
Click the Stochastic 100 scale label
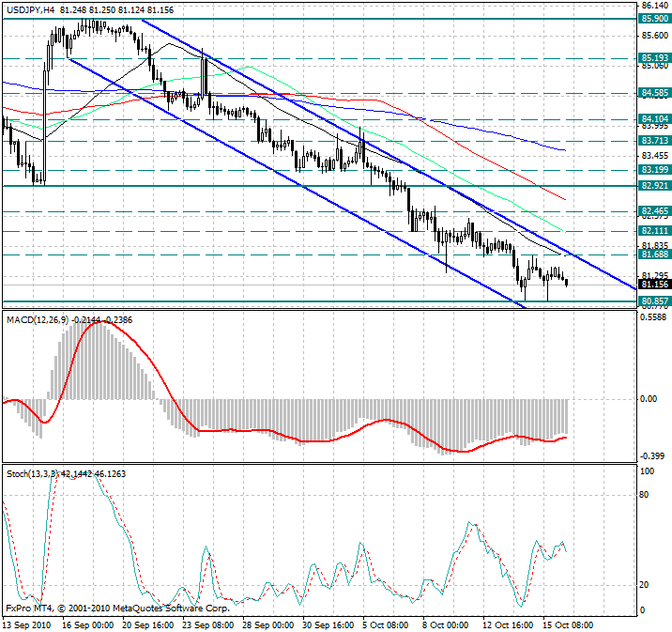647,471
